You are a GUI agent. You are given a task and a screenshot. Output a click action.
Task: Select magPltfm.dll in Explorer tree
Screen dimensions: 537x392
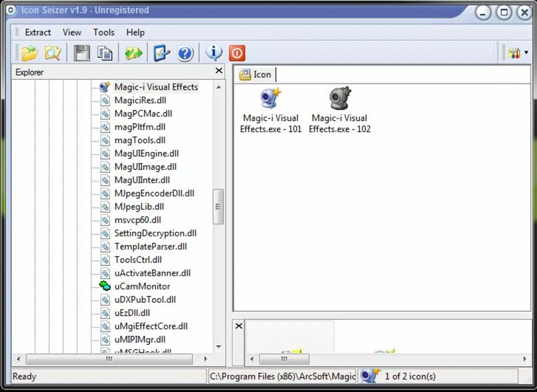(140, 127)
